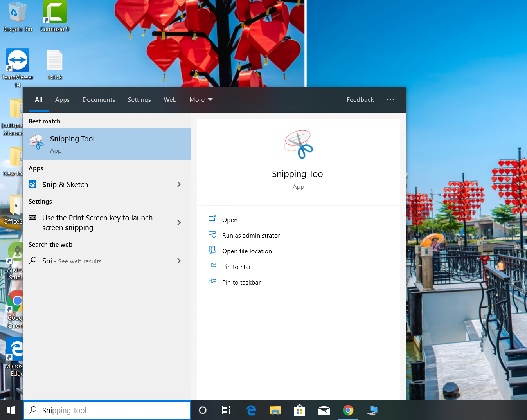
Task: Select the Snip & Sketch result text
Action: point(65,184)
